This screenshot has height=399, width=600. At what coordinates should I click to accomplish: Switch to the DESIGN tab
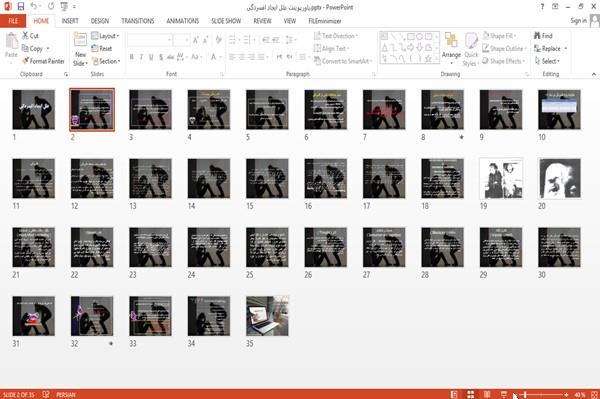(x=100, y=21)
